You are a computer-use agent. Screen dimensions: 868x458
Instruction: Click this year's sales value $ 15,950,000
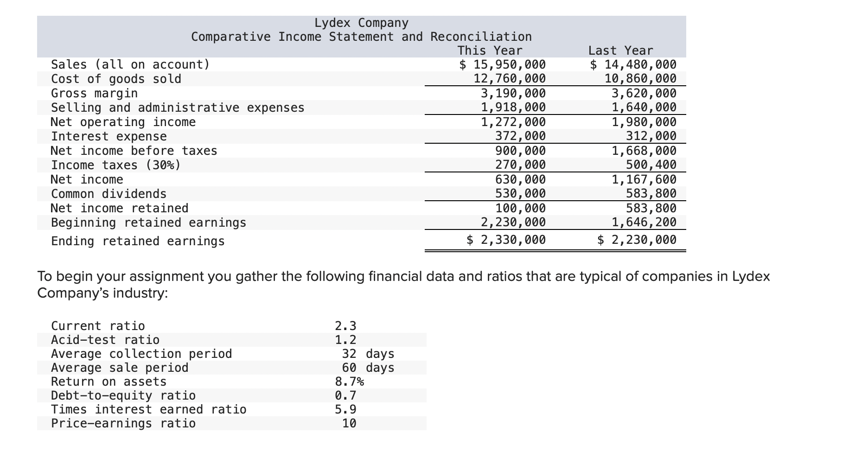click(502, 64)
